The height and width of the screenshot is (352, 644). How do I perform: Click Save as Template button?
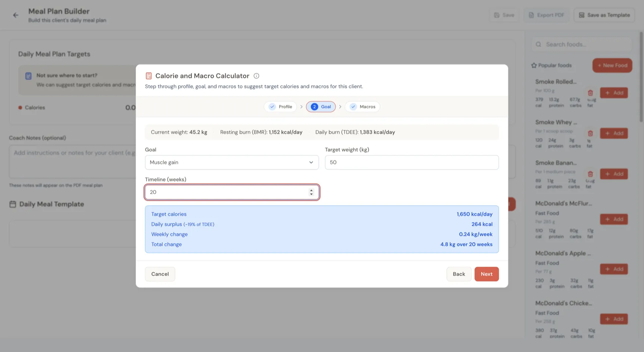[604, 15]
